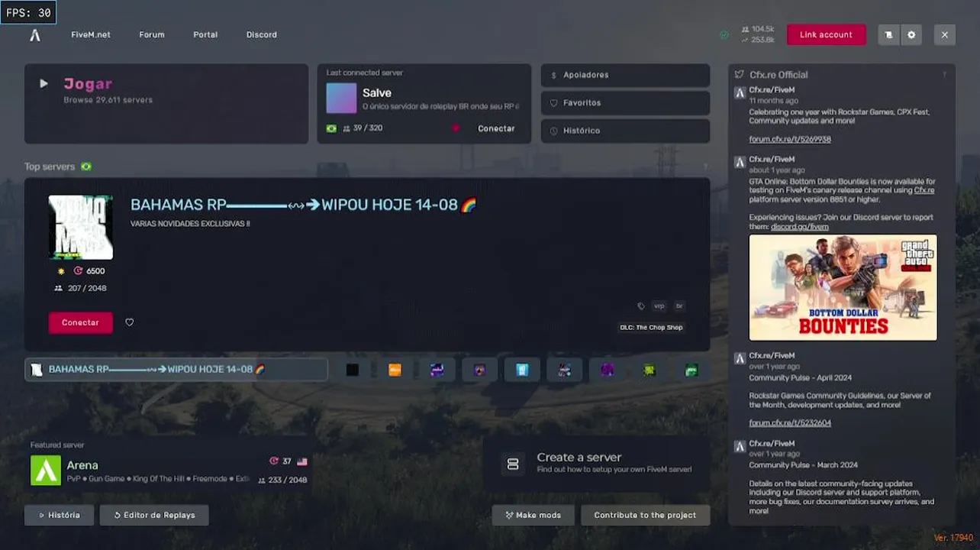Click the Link account button

pyautogui.click(x=826, y=34)
